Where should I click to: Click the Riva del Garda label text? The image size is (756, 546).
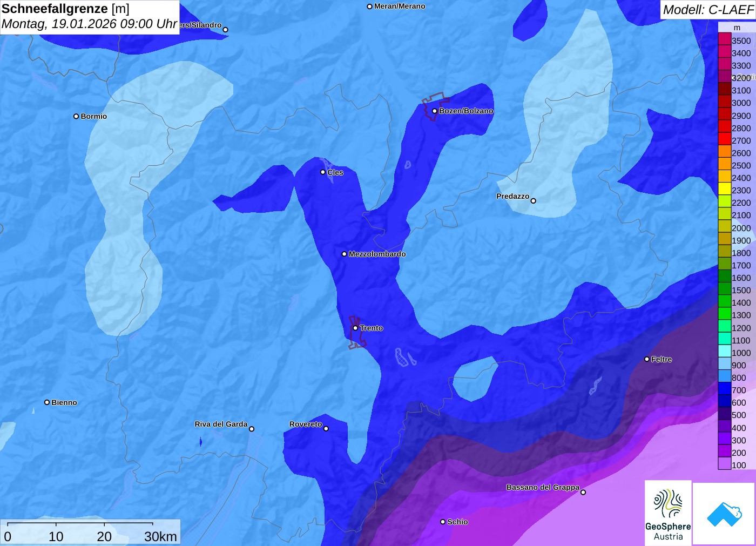click(221, 424)
